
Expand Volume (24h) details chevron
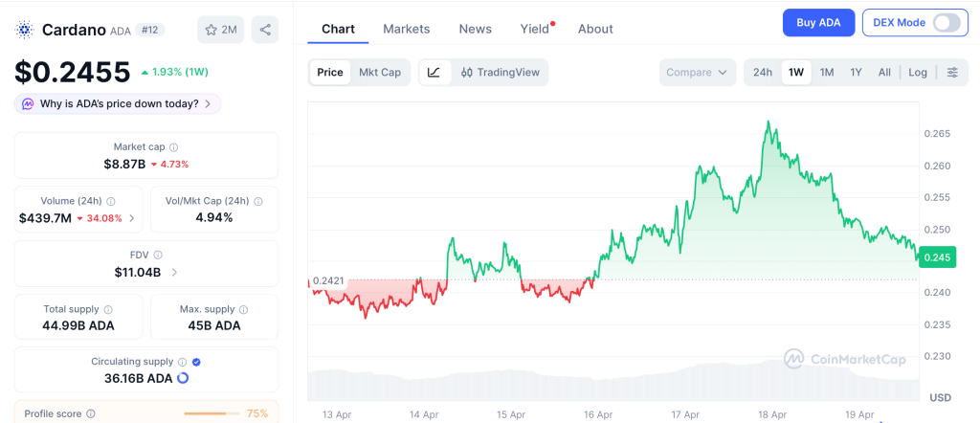pos(132,218)
